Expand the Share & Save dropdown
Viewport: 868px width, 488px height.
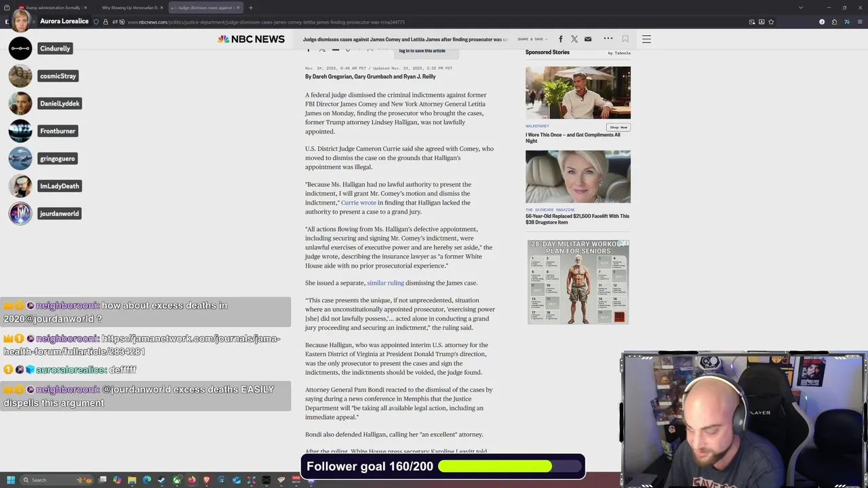532,39
